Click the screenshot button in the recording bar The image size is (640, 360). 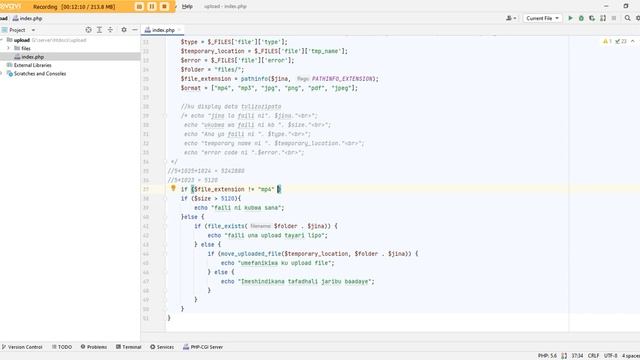(139, 7)
